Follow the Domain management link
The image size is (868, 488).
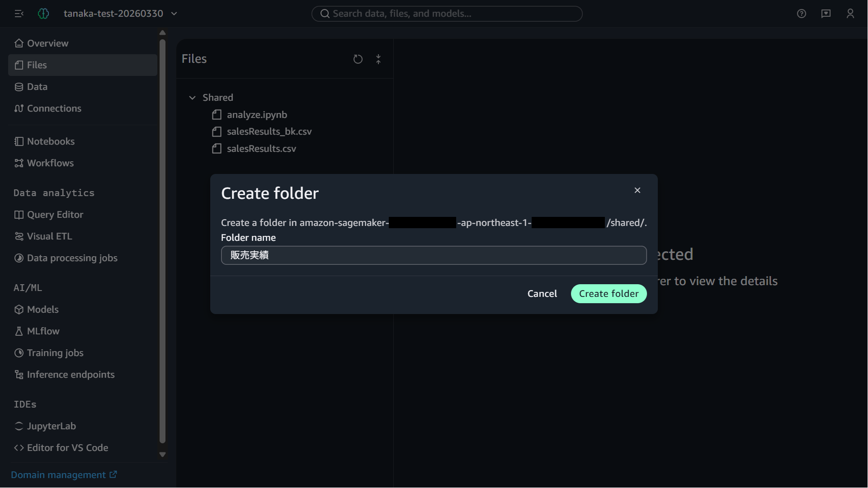click(64, 475)
